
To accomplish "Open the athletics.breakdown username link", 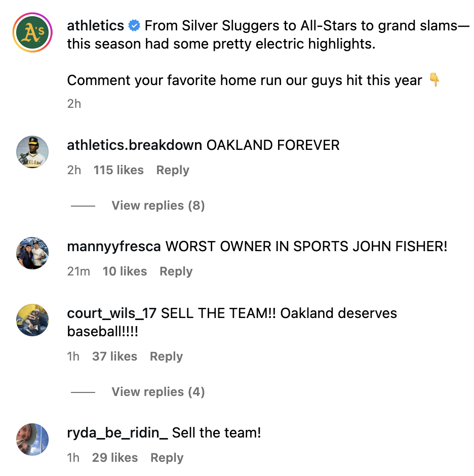I will [134, 145].
